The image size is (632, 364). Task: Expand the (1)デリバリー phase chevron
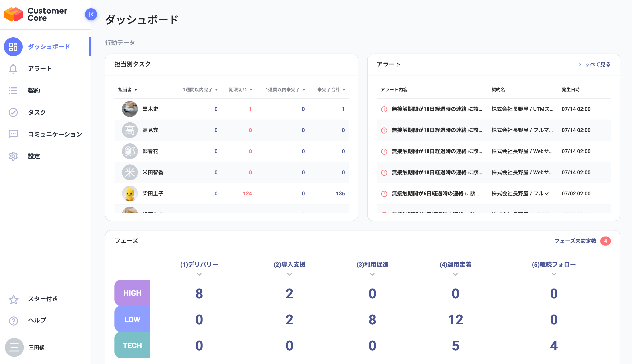199,274
